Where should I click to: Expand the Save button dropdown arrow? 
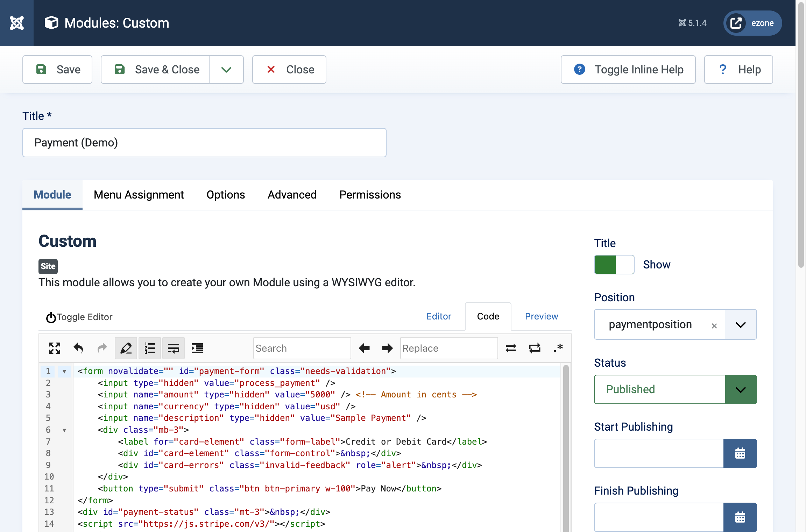[x=226, y=69]
